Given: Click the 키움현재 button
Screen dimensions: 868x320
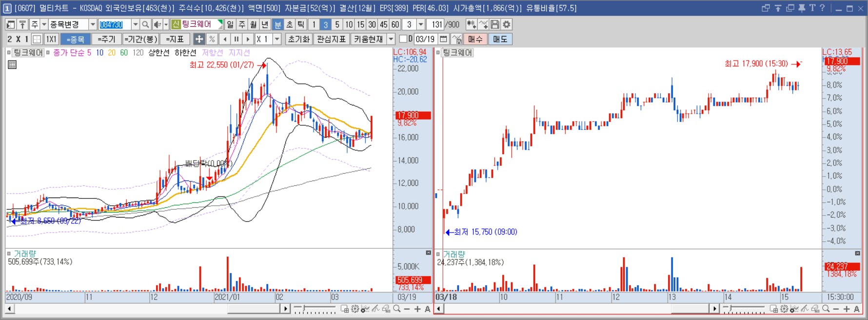Looking at the screenshot, I should point(369,39).
